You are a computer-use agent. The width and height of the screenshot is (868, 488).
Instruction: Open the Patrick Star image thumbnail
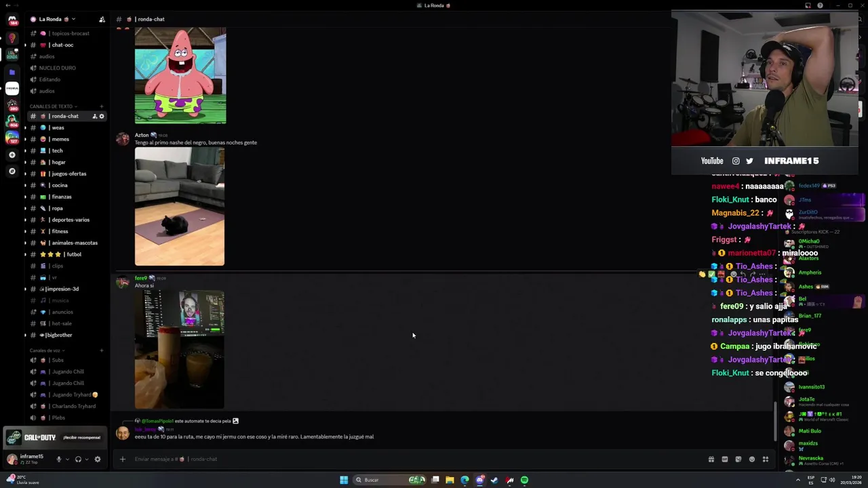180,75
